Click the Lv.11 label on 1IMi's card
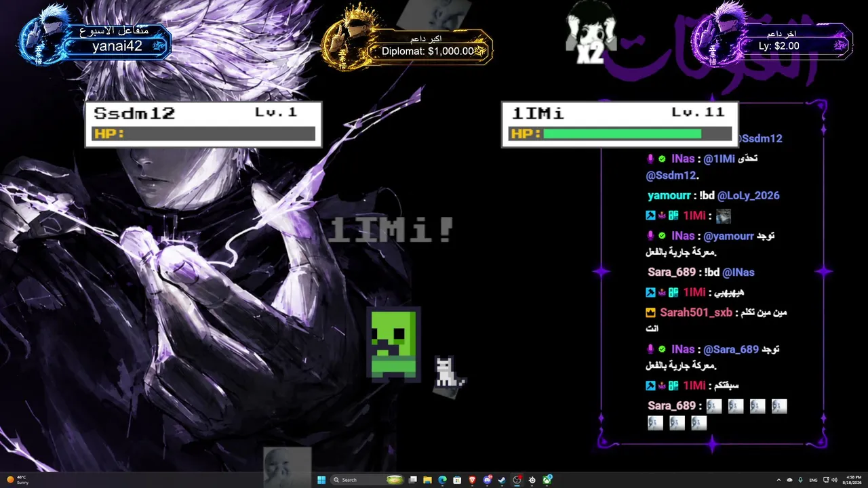Screen dimensions: 868x488 pyautogui.click(x=698, y=113)
